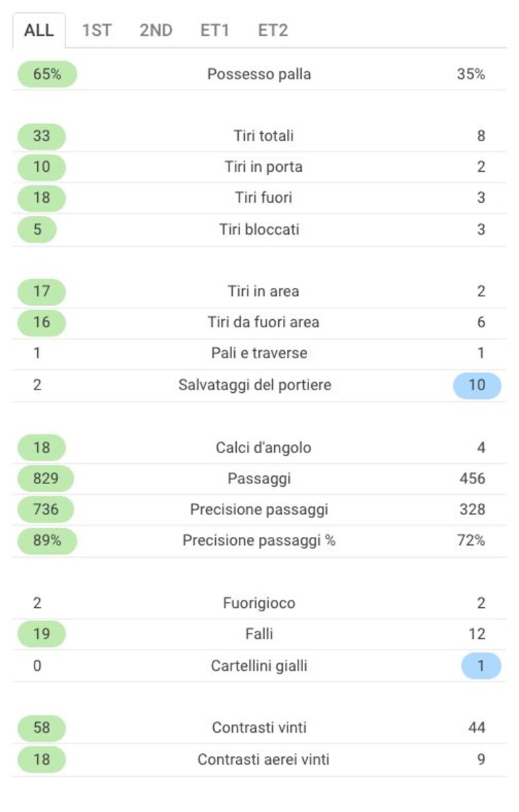
Task: Select the Calci d'angolo label
Action: tap(263, 448)
